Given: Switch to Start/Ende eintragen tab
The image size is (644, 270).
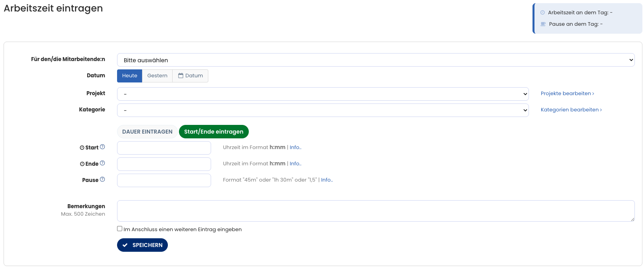Looking at the screenshot, I should [x=213, y=132].
